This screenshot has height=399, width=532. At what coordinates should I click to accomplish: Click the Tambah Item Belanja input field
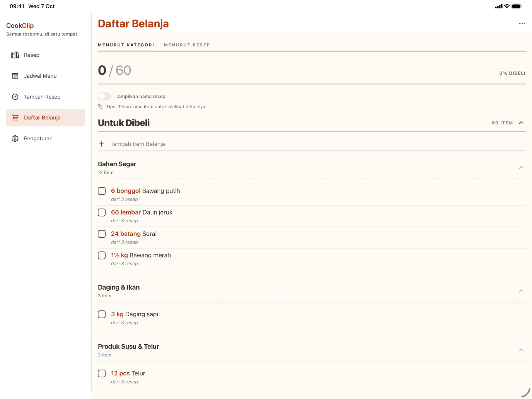[312, 144]
